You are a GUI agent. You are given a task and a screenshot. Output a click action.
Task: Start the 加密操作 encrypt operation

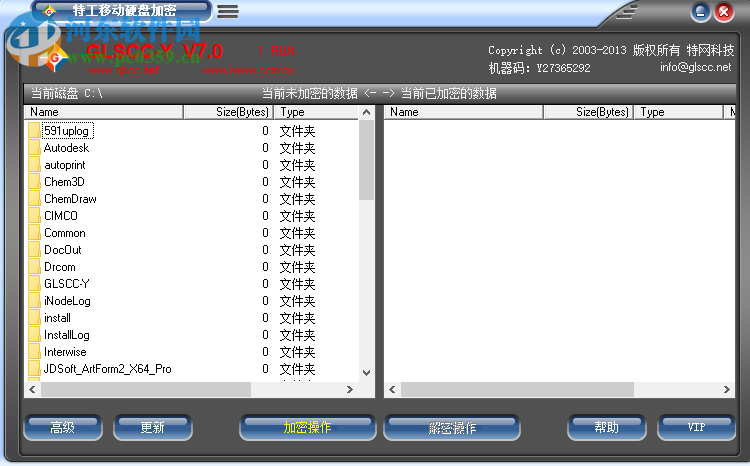tap(307, 427)
